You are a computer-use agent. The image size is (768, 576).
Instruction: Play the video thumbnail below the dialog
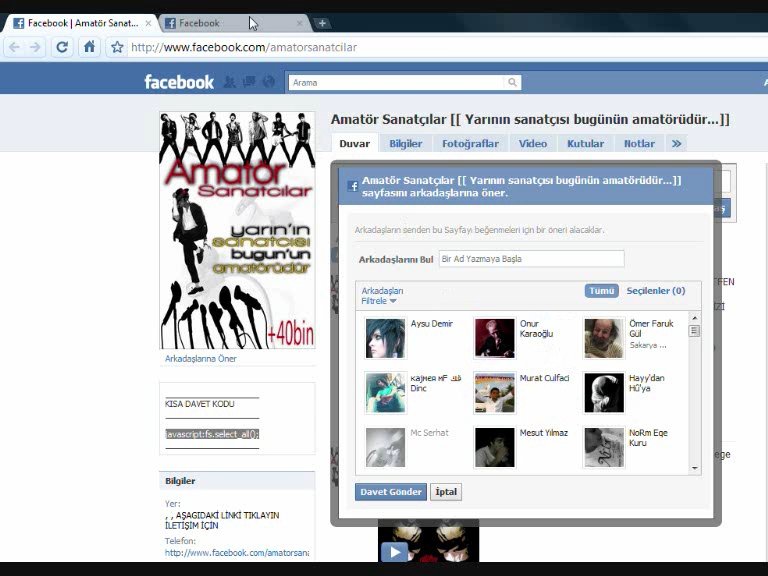pos(394,552)
